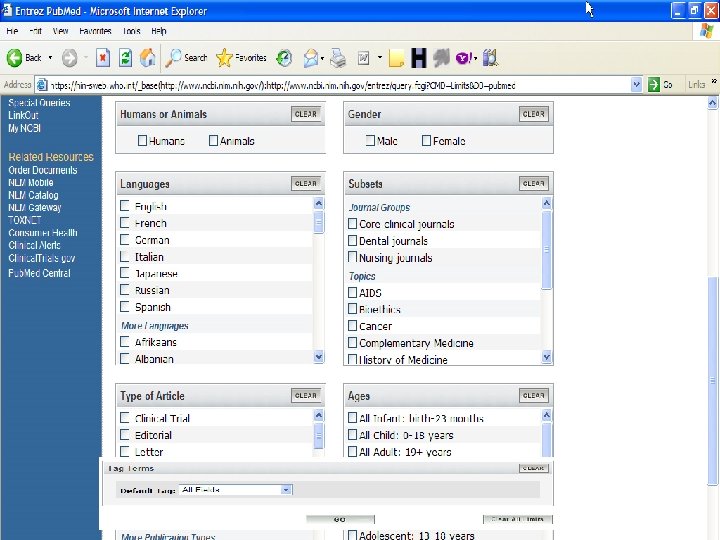Open the Favorites menu

click(95, 31)
